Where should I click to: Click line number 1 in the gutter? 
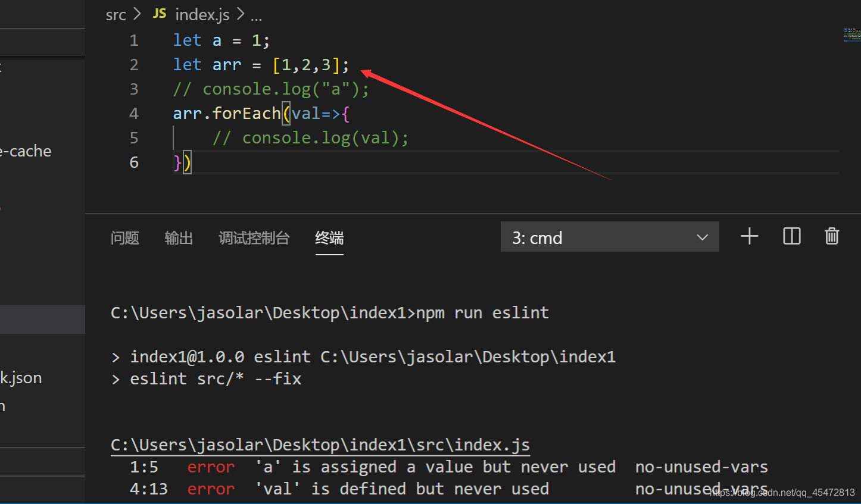(x=134, y=40)
